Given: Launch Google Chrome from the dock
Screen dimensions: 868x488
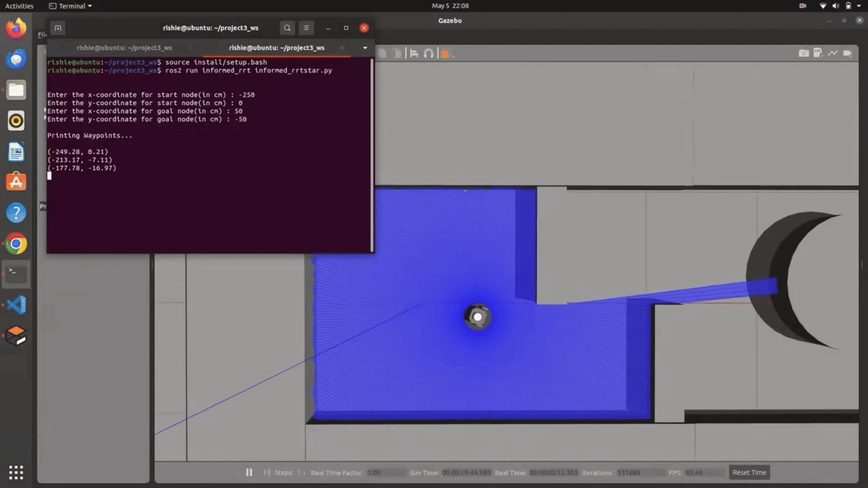Looking at the screenshot, I should 16,244.
